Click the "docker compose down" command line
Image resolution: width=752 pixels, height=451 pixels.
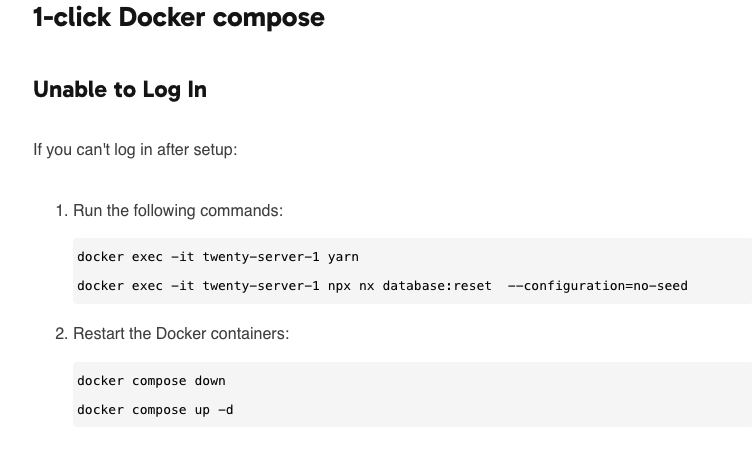(151, 381)
